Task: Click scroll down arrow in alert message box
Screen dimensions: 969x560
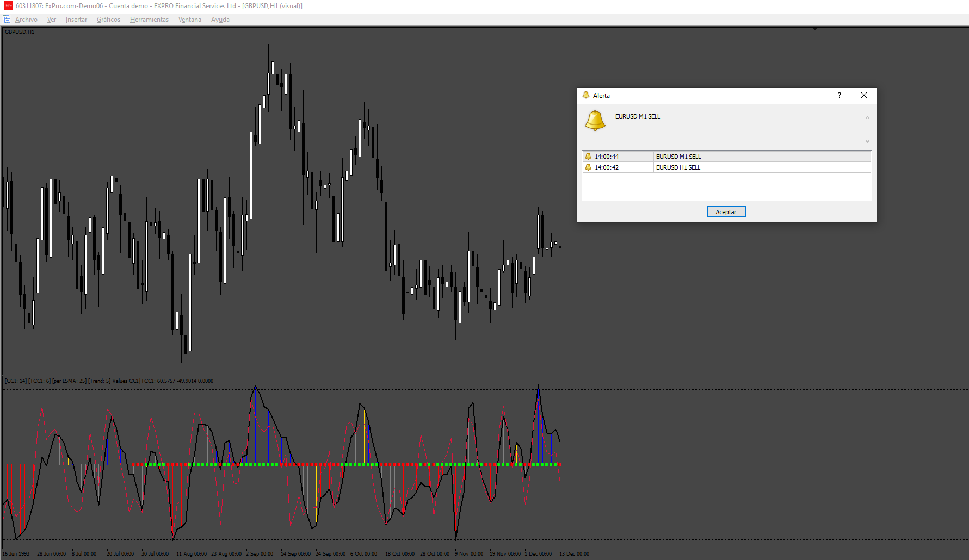Action: (x=867, y=141)
